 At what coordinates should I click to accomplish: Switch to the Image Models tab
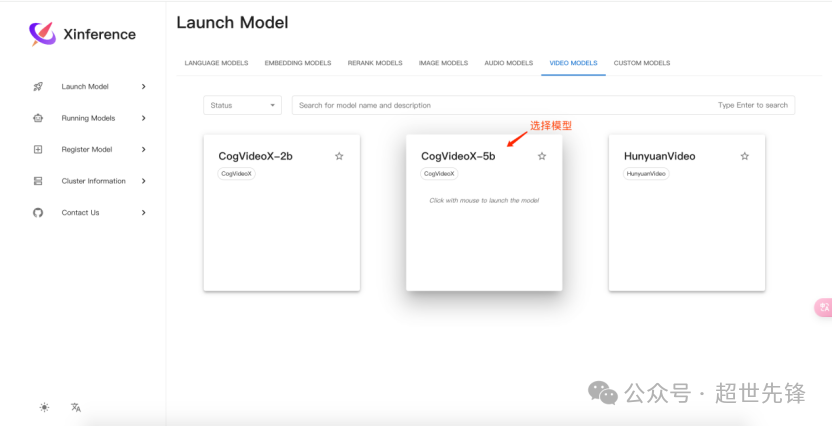click(x=444, y=63)
